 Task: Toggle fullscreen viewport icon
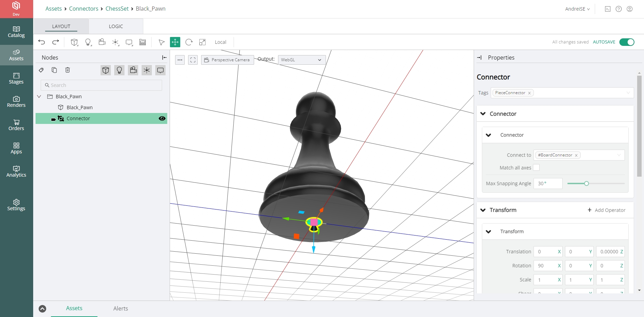(193, 60)
